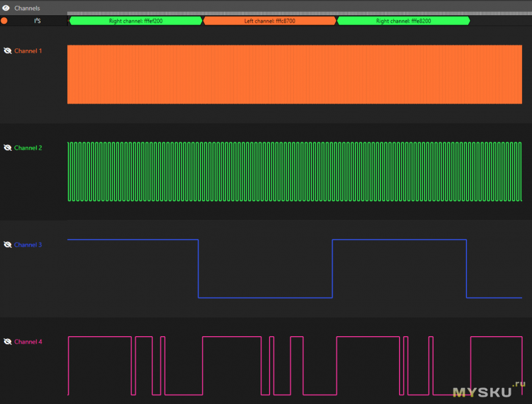Toggle the eye icon next to Channels header

click(x=5, y=8)
